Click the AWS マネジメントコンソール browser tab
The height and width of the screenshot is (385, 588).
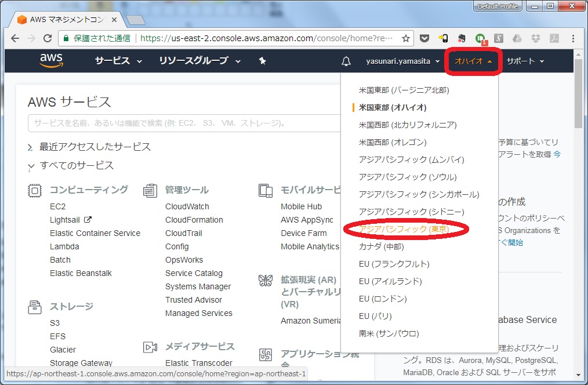(x=67, y=20)
